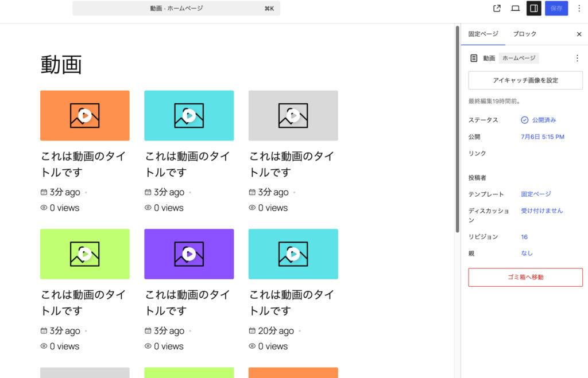Toggle the settings sidebar panel icon

point(533,8)
